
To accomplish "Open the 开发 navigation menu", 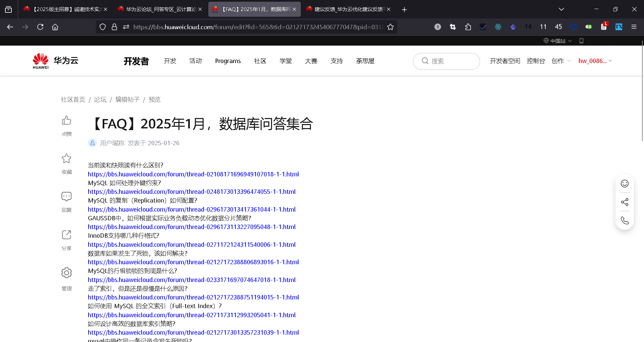I will 170,61.
